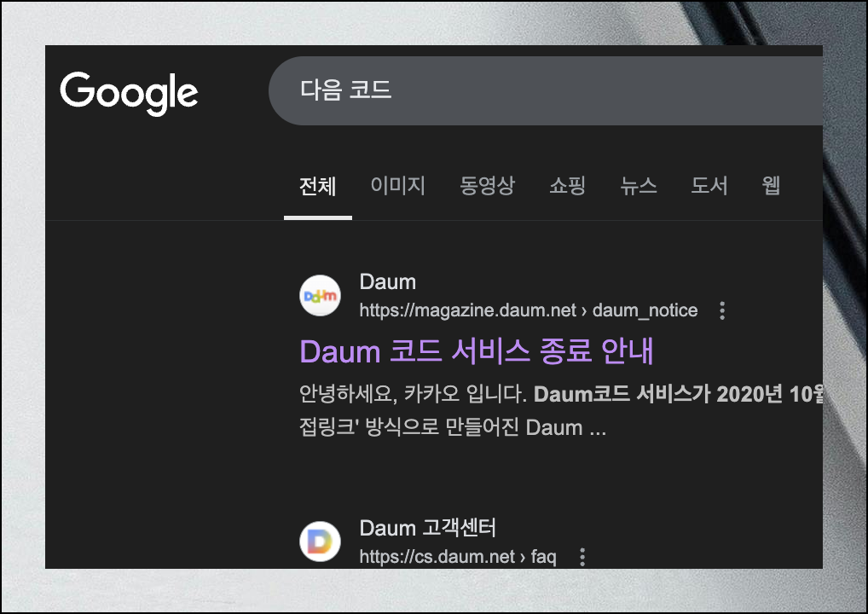The image size is (868, 614).
Task: Open the 동영상 tab
Action: point(487,185)
